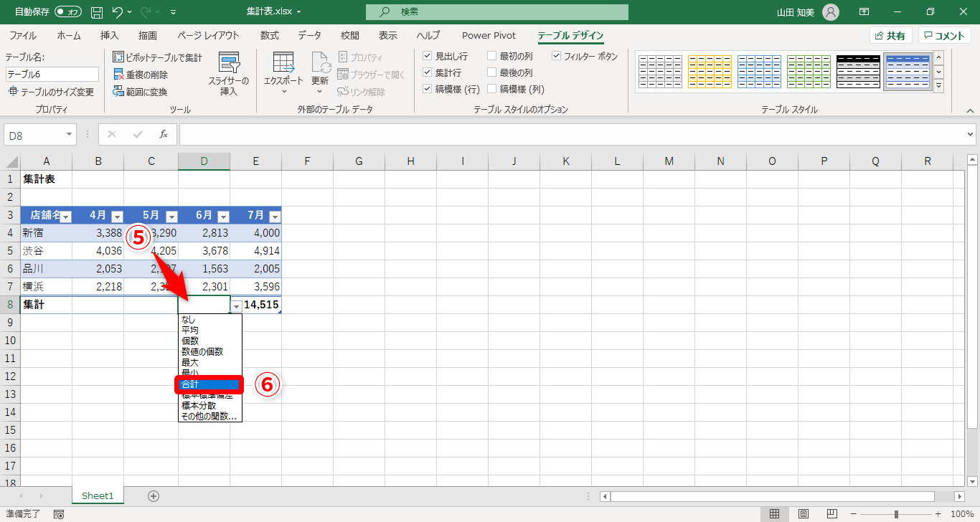Collapse the ribbon with the chevron
Viewport: 980px width, 522px height.
(x=970, y=110)
